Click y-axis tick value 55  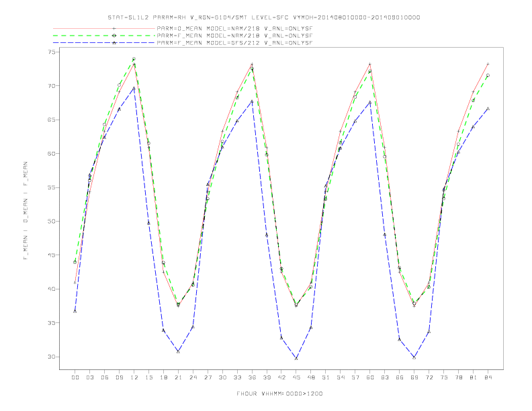52,187
